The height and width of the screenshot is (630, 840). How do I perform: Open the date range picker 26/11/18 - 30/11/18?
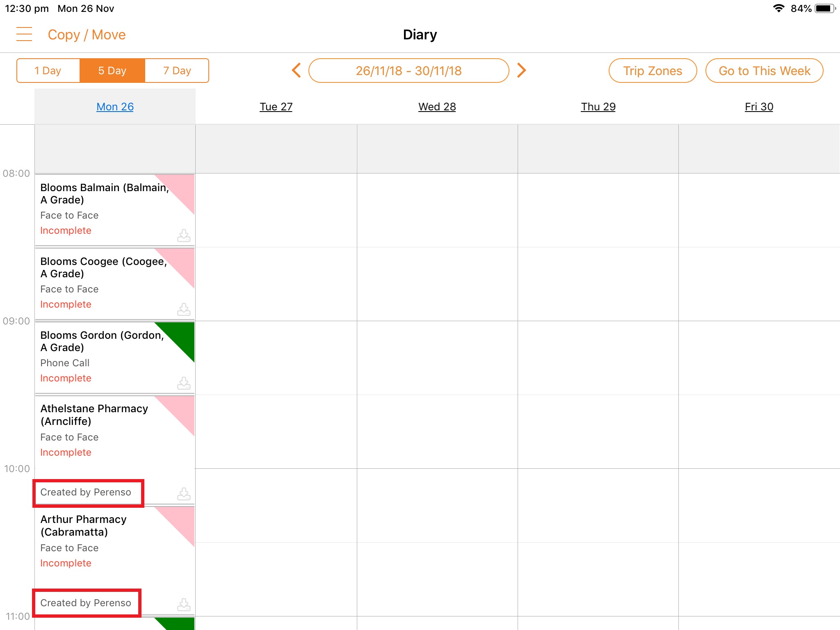point(409,71)
